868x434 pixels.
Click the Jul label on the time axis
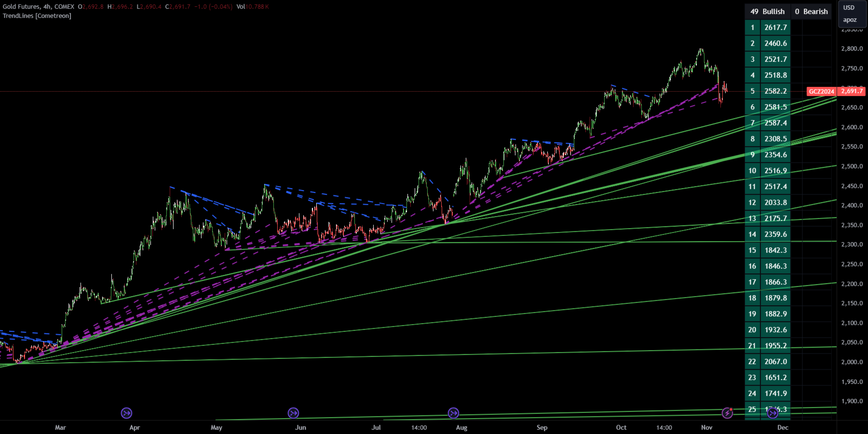tap(376, 427)
